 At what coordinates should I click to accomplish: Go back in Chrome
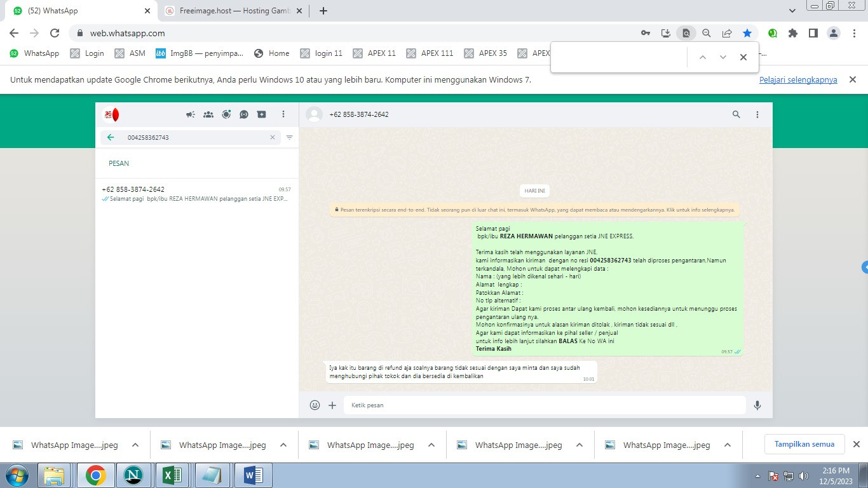coord(14,33)
